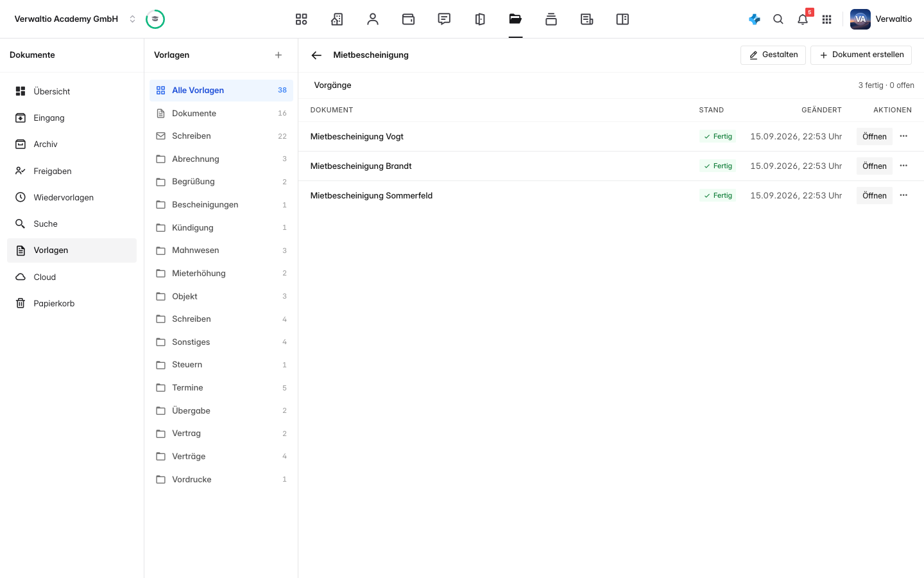
Task: Open Papierkorb in the Dokumente sidebar
Action: 72,303
